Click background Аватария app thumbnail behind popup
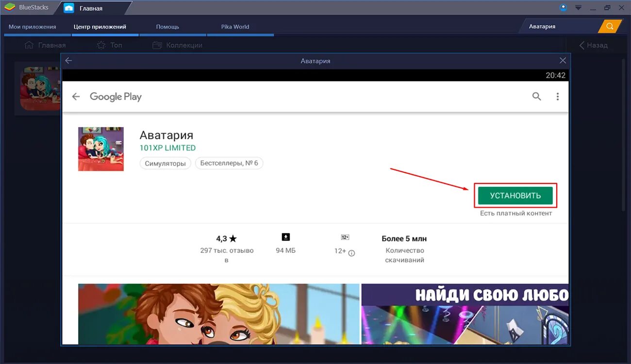This screenshot has height=364, width=631. (39, 89)
